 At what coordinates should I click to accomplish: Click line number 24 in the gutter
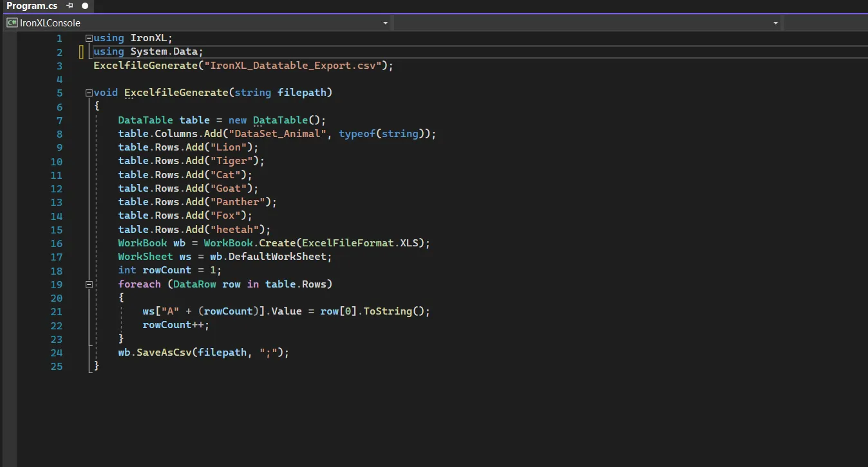point(56,353)
